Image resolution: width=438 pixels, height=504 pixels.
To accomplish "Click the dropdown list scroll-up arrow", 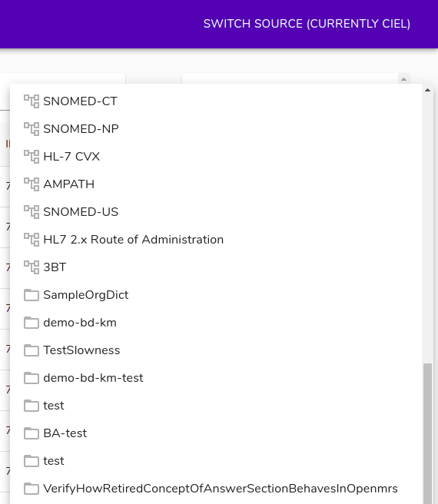I will (427, 91).
